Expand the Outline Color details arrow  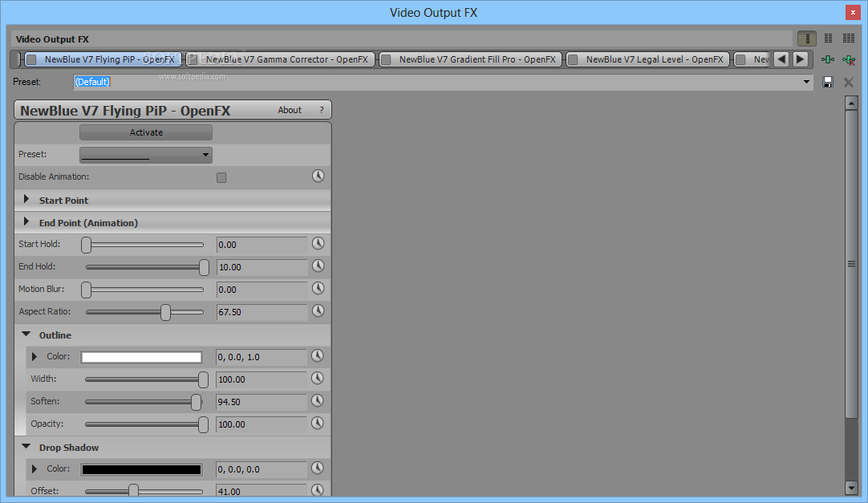coord(34,357)
